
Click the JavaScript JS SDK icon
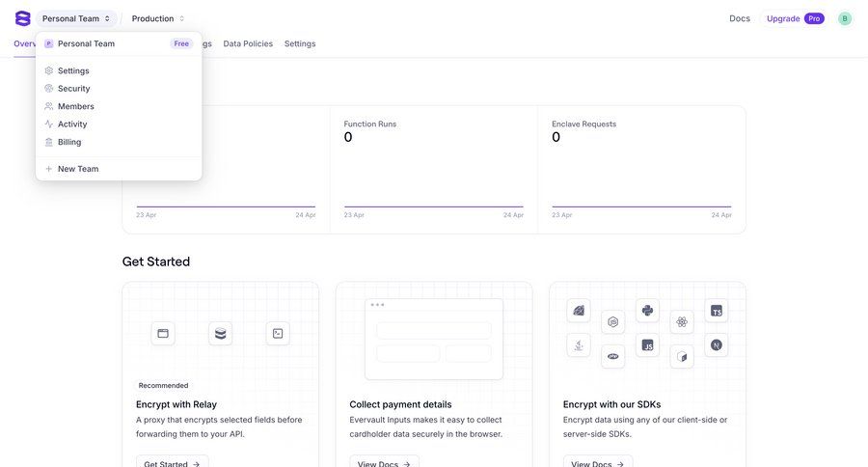tap(647, 345)
